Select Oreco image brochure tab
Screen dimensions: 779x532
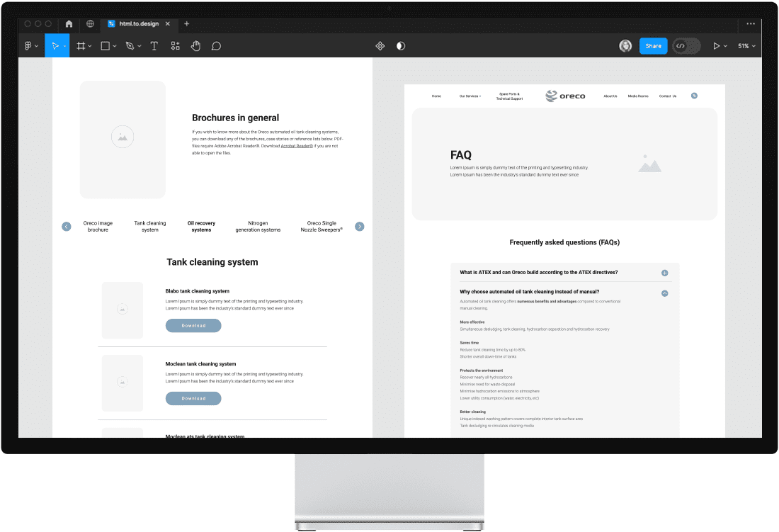(98, 227)
